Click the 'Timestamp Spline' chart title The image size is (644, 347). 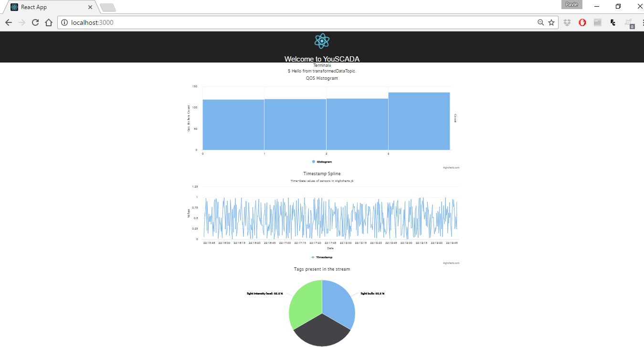click(322, 174)
